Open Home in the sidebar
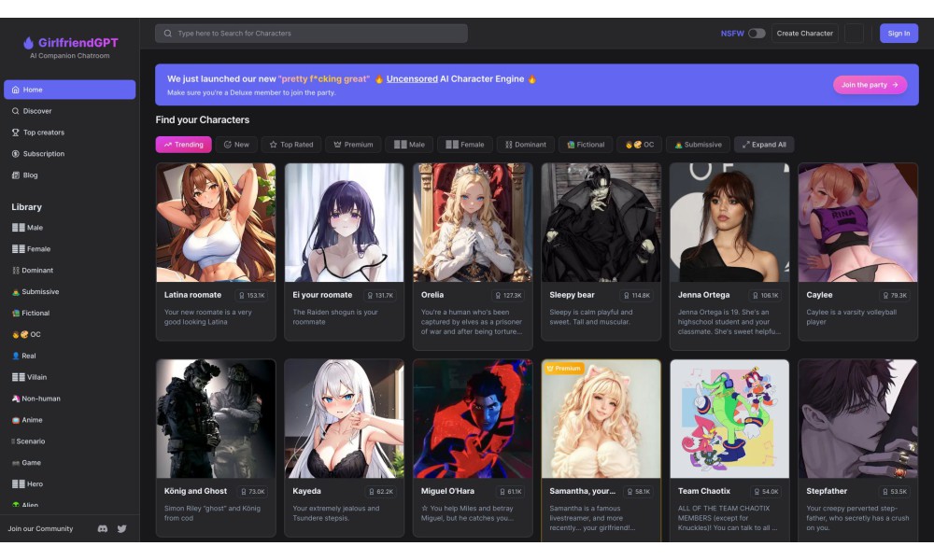The height and width of the screenshot is (560, 934). click(70, 90)
